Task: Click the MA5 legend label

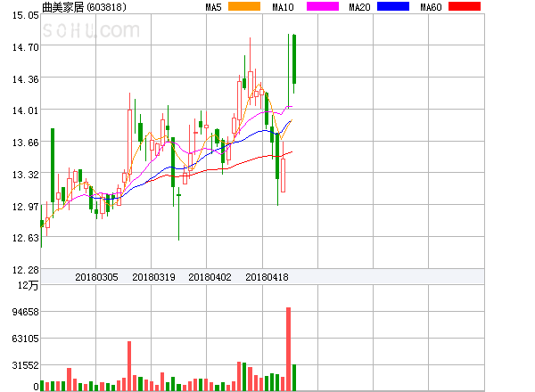Action: tap(213, 7)
